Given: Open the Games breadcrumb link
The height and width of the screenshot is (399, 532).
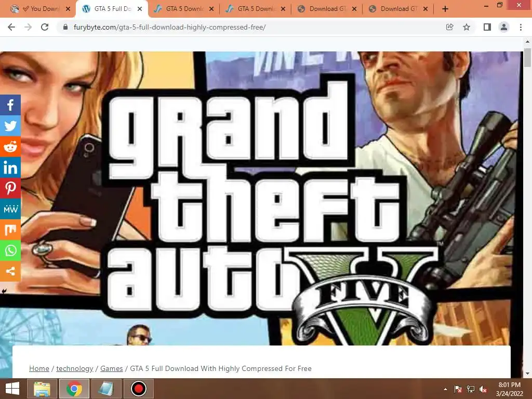Looking at the screenshot, I should tap(112, 368).
